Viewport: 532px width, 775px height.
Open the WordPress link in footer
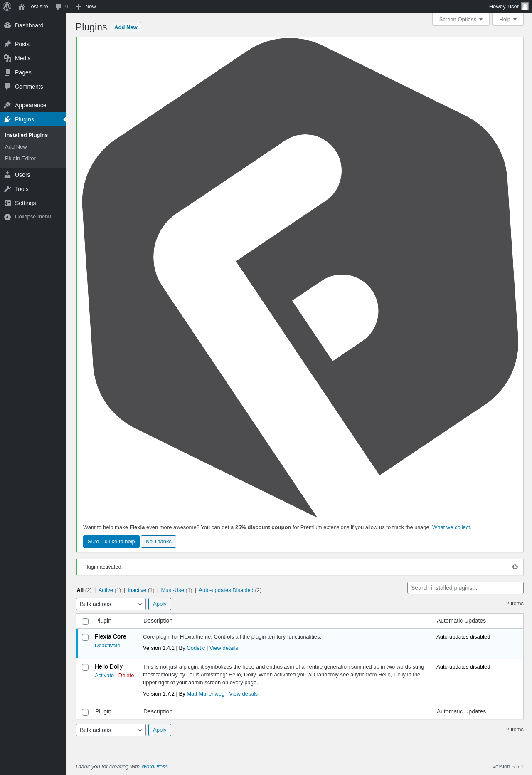point(155,767)
